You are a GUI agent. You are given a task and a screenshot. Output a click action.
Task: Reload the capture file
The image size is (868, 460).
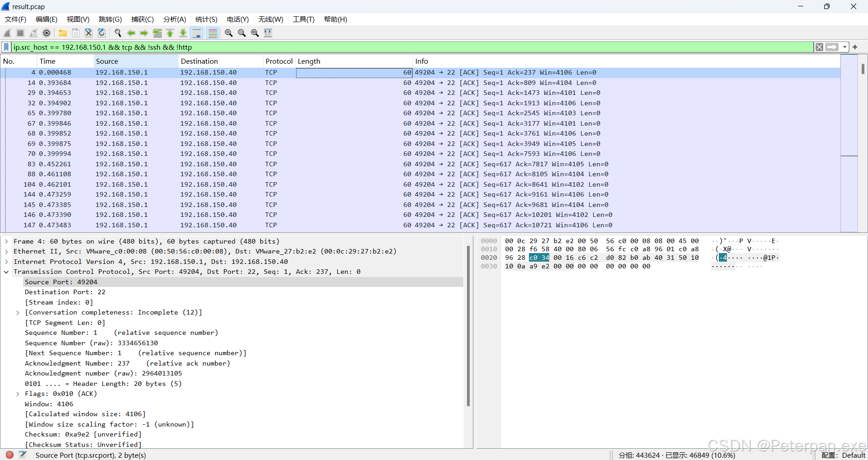pyautogui.click(x=102, y=33)
